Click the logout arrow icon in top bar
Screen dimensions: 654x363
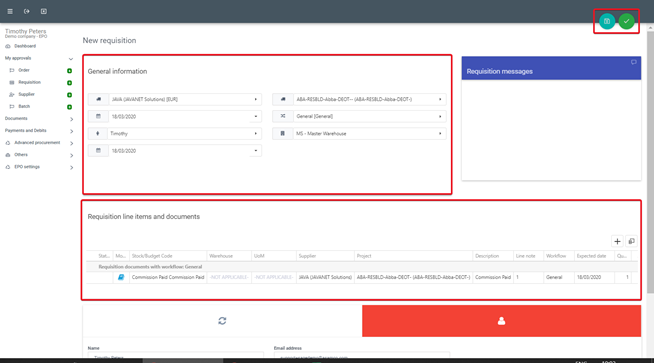(x=27, y=11)
